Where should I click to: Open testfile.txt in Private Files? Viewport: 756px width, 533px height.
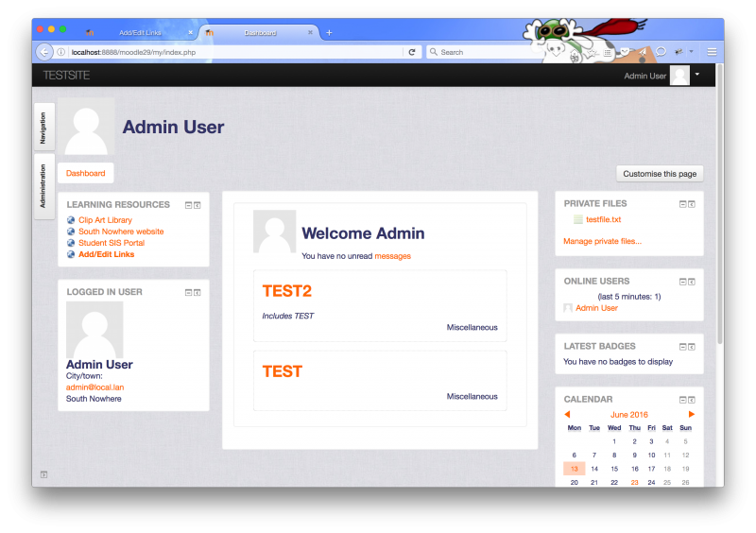point(603,219)
